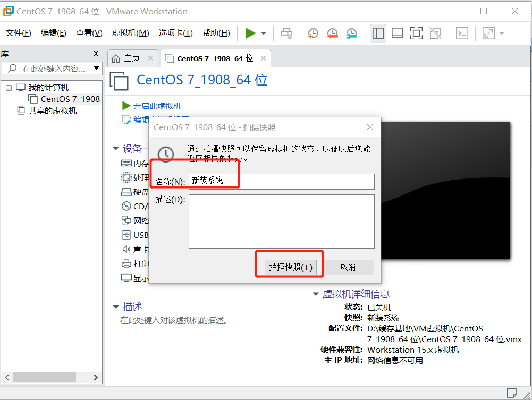The width and height of the screenshot is (532, 400).
Task: Click the revert to snapshot toolbar icon
Action: coord(332,33)
